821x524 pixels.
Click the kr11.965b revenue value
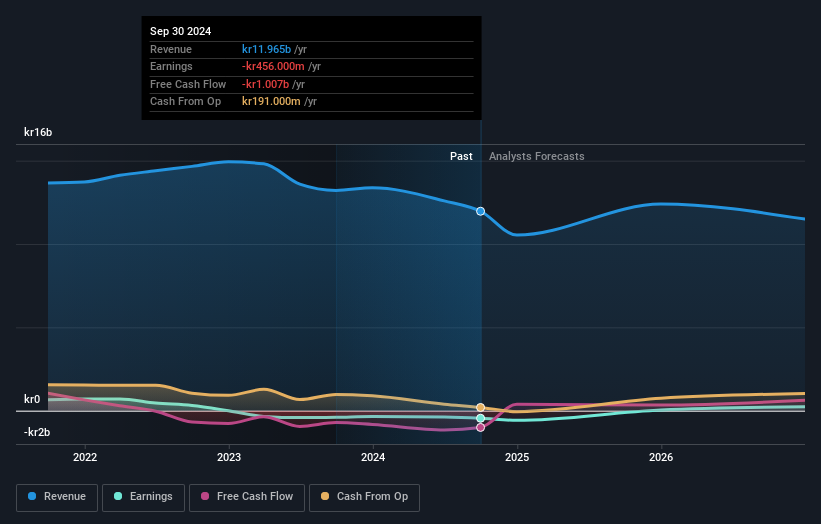[x=267, y=49]
